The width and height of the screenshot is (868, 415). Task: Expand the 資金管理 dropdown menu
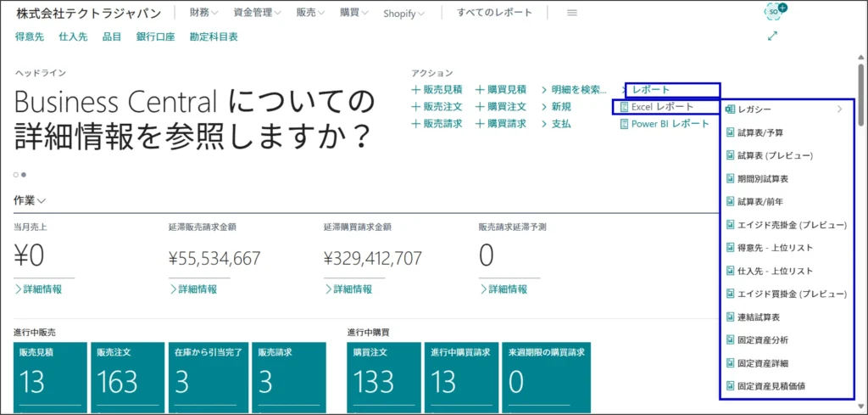(257, 13)
